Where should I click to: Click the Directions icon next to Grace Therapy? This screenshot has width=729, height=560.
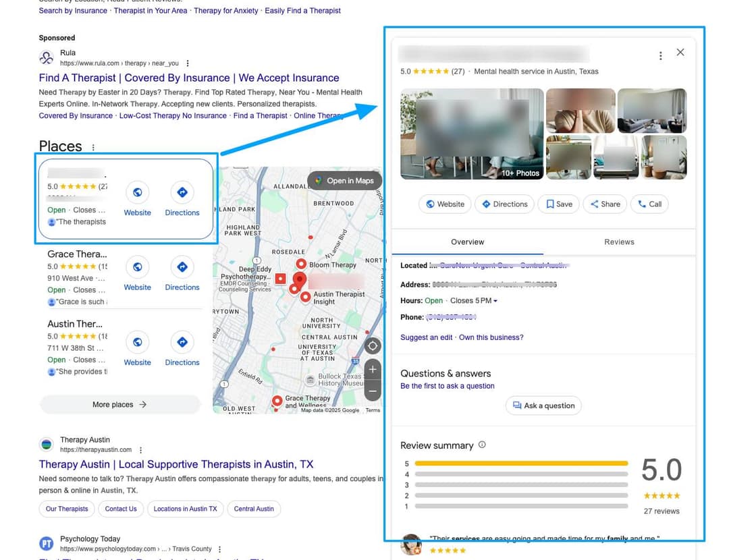pos(182,267)
